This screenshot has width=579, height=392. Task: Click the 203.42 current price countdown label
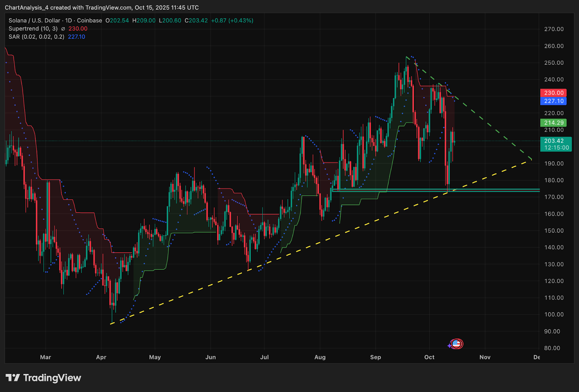click(x=556, y=144)
